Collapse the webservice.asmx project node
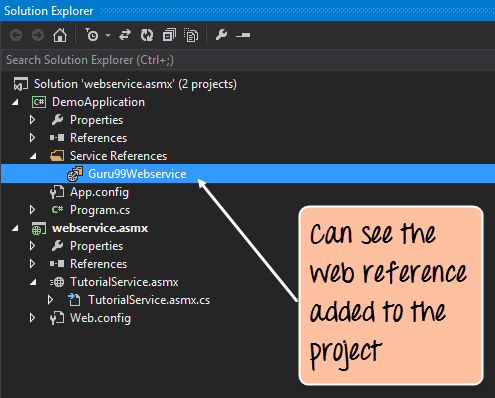The height and width of the screenshot is (398, 495). [15, 228]
